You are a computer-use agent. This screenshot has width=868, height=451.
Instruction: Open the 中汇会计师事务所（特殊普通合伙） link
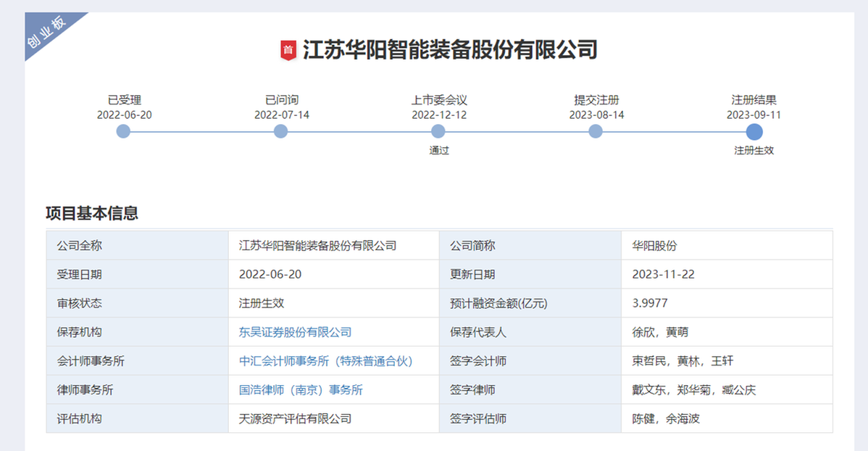tap(326, 360)
